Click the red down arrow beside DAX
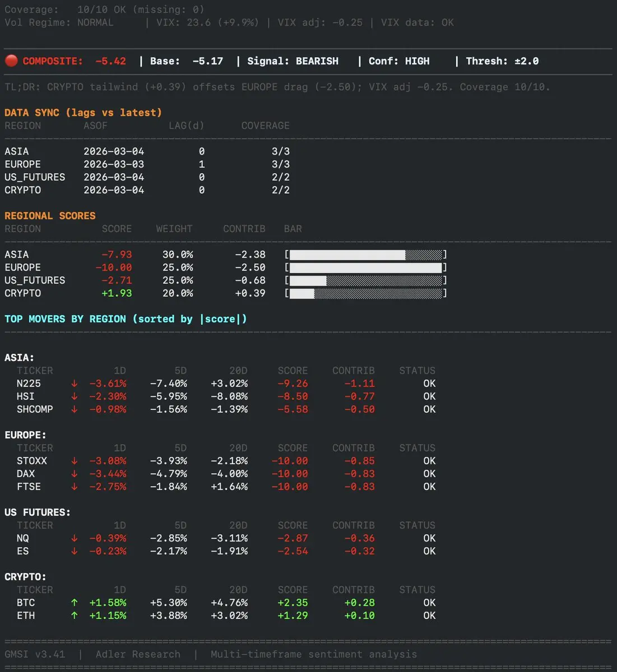The width and height of the screenshot is (617, 672). click(74, 474)
